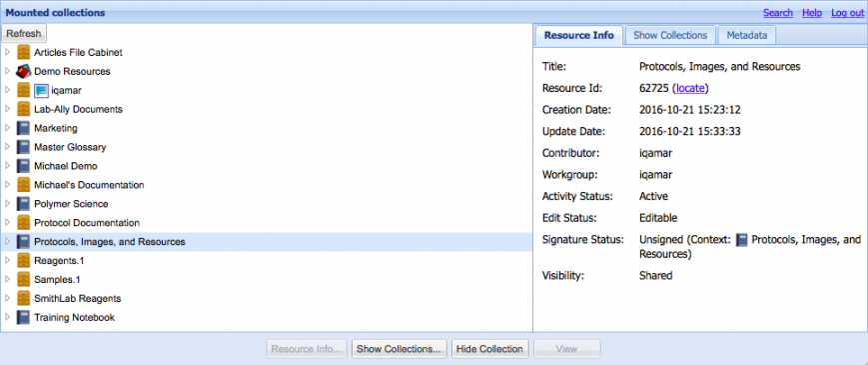
Task: Click the Michael Demo notebook icon
Action: [23, 166]
